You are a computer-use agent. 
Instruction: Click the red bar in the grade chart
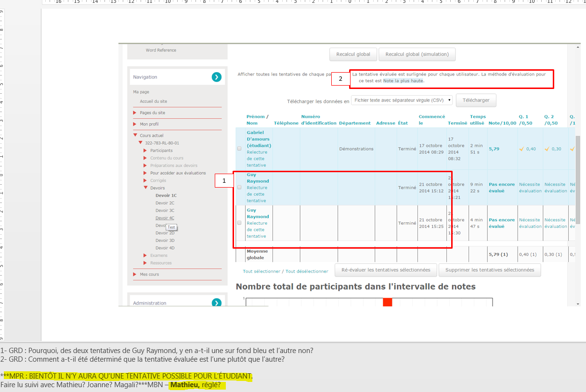click(x=388, y=302)
